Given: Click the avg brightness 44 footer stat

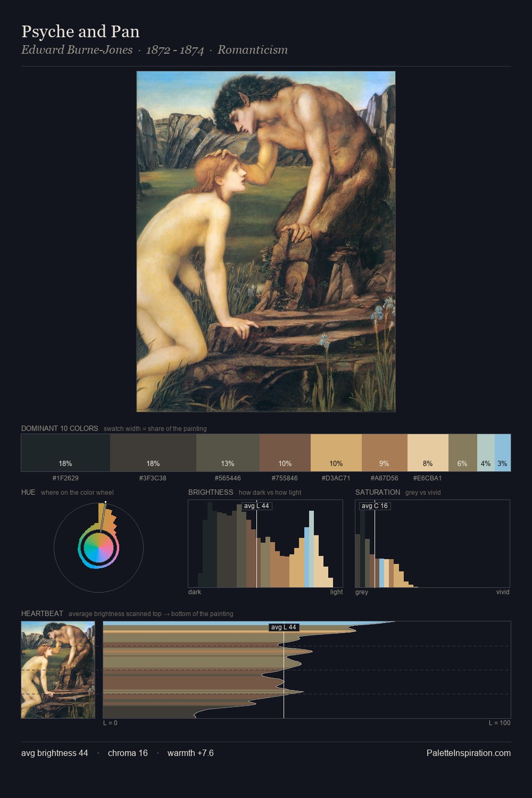Looking at the screenshot, I should pyautogui.click(x=55, y=753).
